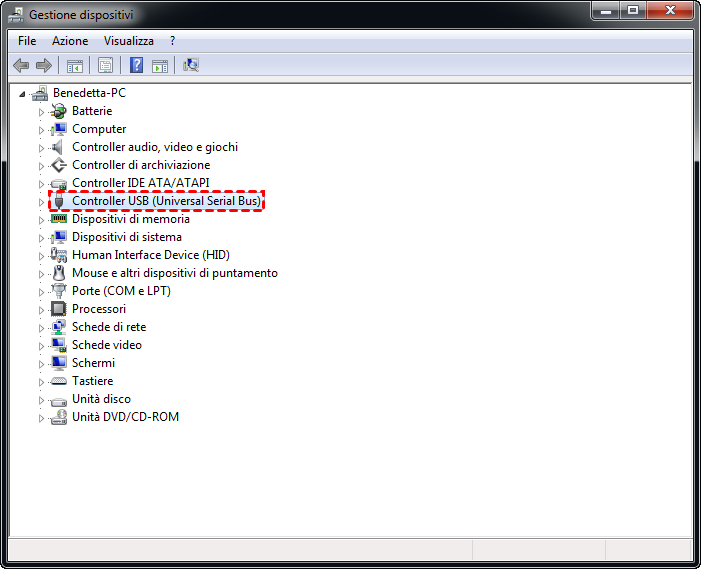Viewport: 701px width, 569px height.
Task: Expand the Processori node
Action: pyautogui.click(x=41, y=310)
